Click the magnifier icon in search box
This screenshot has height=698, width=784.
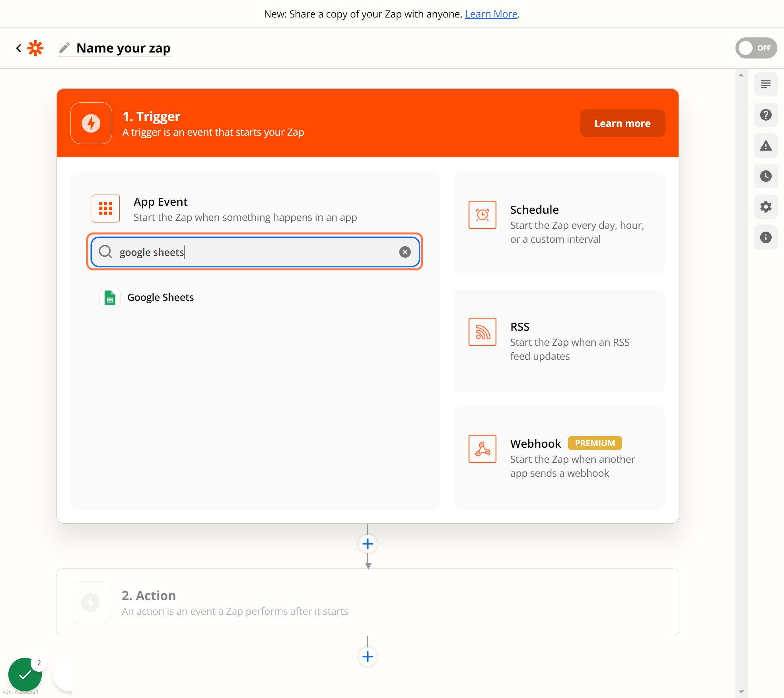pos(105,252)
